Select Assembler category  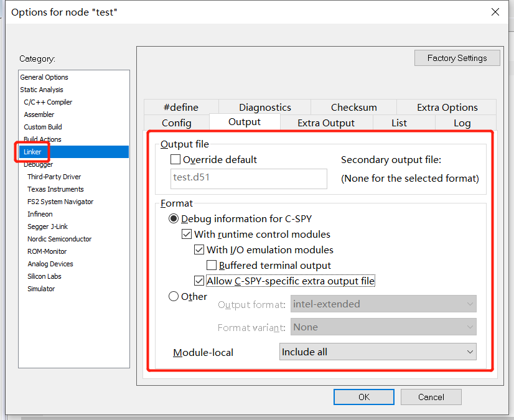click(x=74, y=114)
